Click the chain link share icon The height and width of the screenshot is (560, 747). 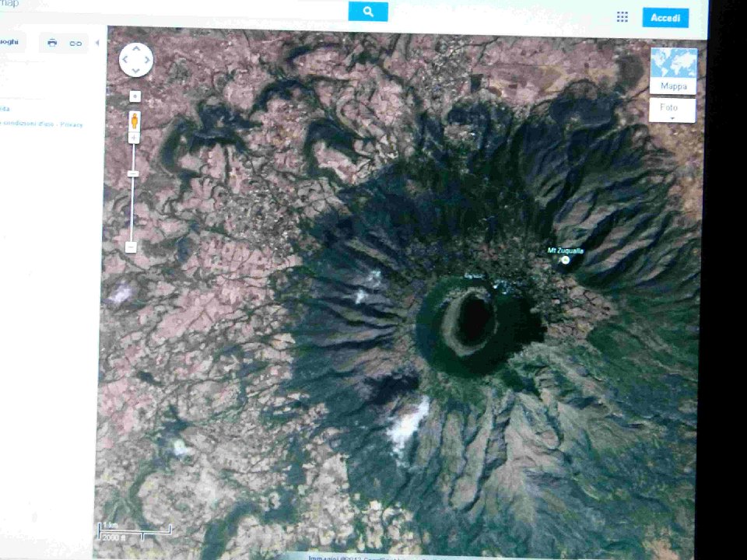(75, 44)
